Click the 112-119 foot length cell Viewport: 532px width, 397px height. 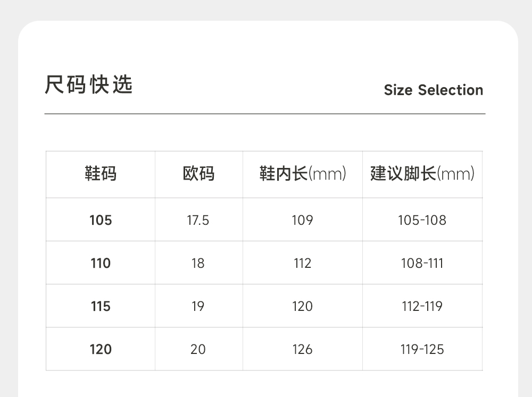pos(422,306)
